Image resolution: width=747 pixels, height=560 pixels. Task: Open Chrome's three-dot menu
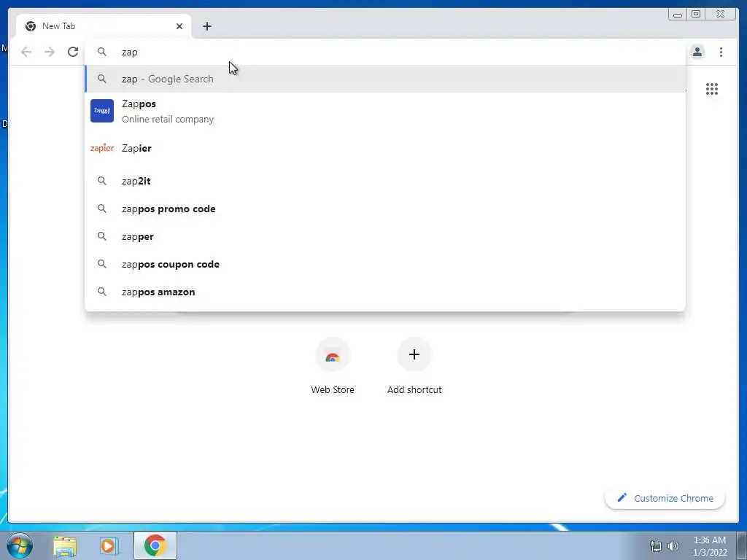pyautogui.click(x=721, y=52)
